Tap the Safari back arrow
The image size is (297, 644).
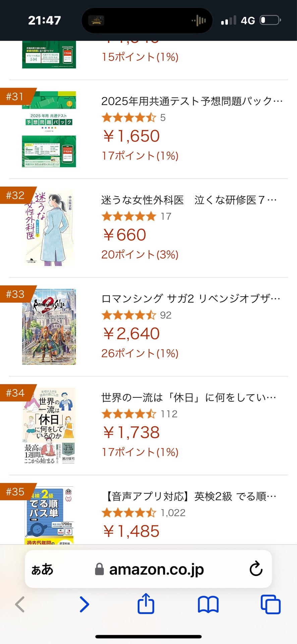point(20,604)
